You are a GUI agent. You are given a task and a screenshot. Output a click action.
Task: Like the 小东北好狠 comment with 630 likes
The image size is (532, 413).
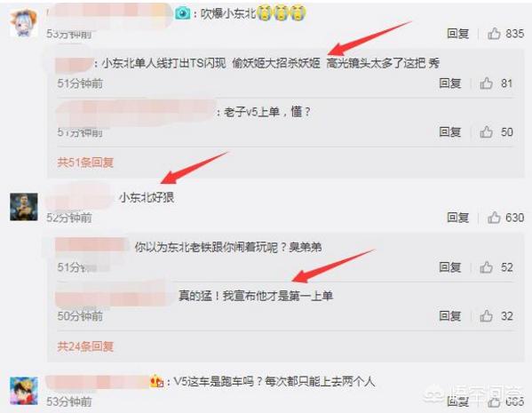(494, 218)
